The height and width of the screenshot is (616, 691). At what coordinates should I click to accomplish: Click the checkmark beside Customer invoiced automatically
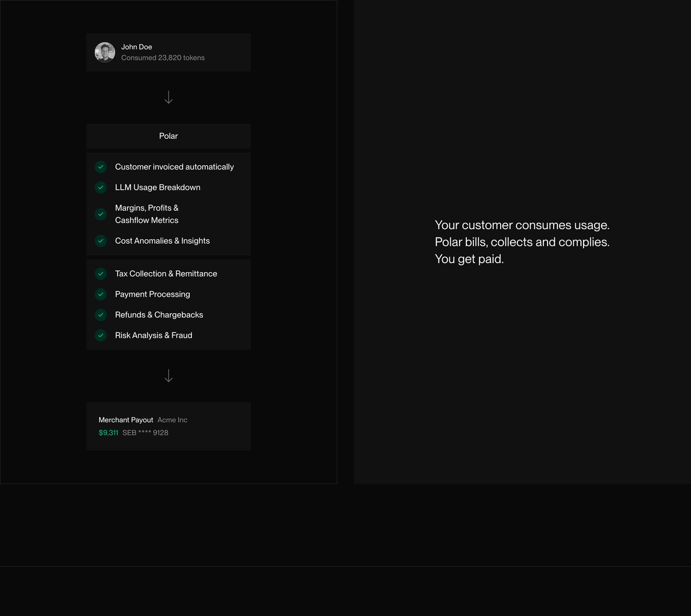(x=101, y=167)
